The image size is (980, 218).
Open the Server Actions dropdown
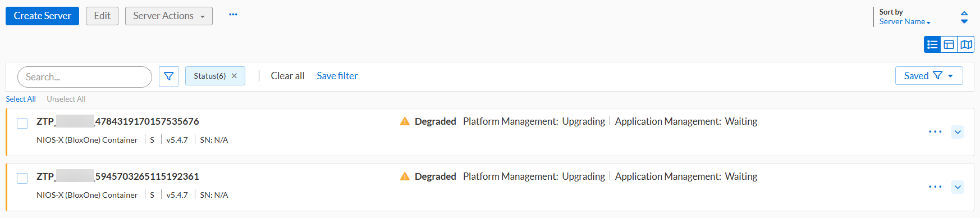point(169,16)
